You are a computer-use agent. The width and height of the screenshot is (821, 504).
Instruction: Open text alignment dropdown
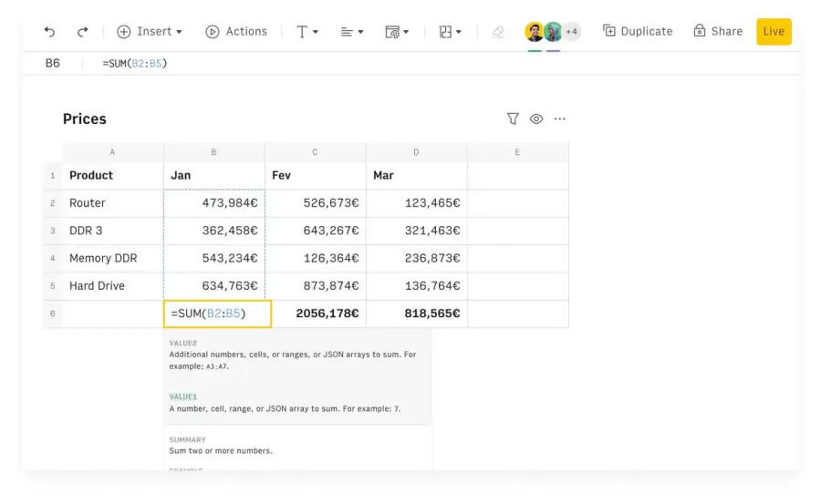(351, 32)
